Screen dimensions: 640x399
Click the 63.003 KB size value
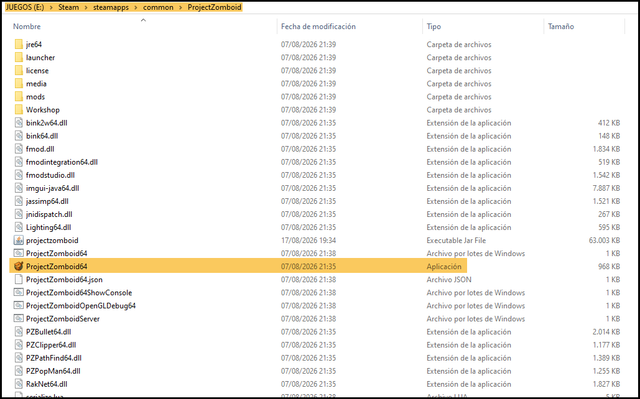pos(604,240)
